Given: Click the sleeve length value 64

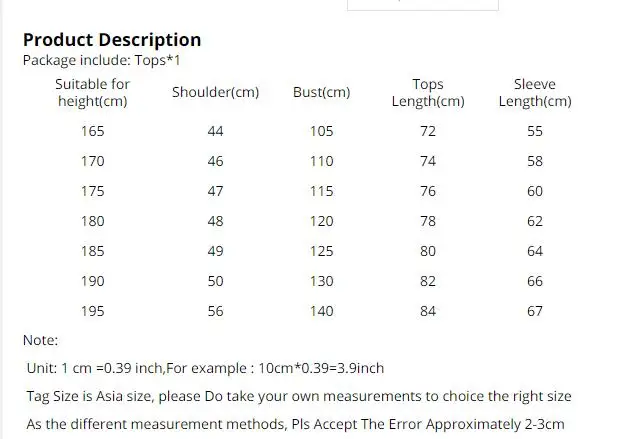Looking at the screenshot, I should [x=535, y=251].
